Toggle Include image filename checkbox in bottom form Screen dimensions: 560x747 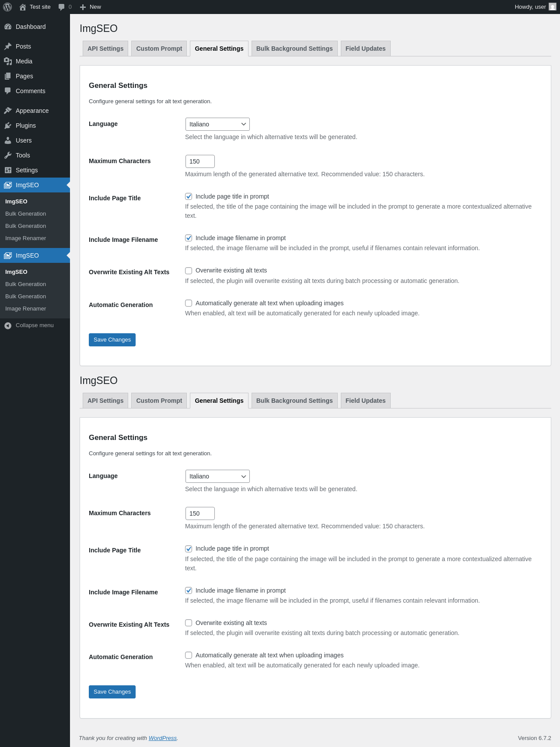click(x=189, y=590)
